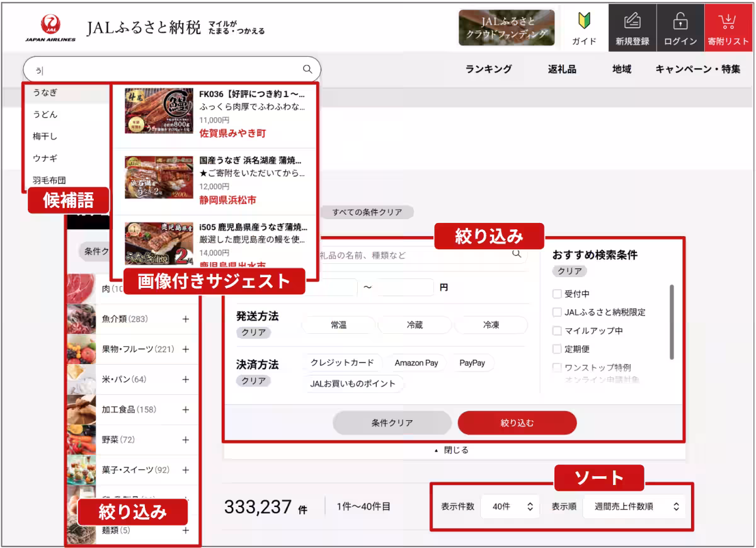Click the magnifier icon in the filter search field
This screenshot has height=548, width=756.
click(517, 254)
